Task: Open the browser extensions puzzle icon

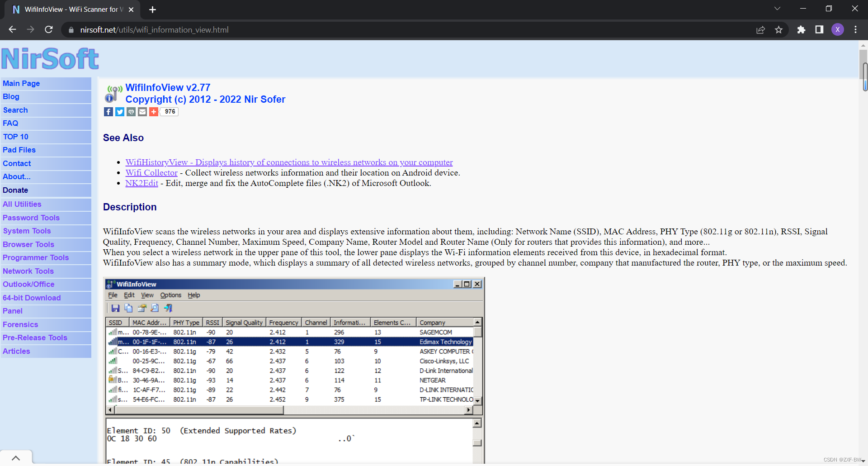Action: click(801, 30)
